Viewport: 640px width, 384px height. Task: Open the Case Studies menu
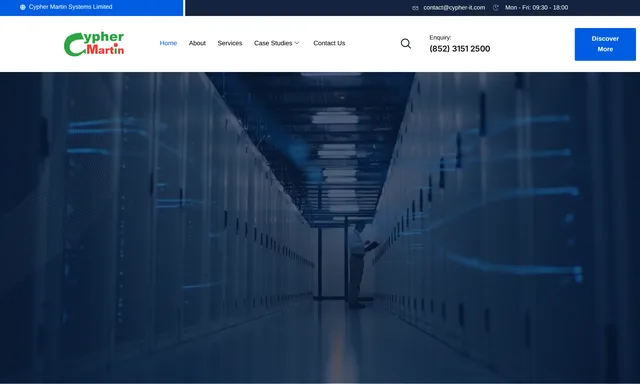click(x=273, y=43)
